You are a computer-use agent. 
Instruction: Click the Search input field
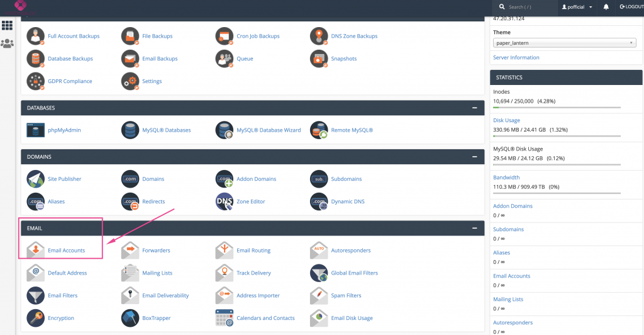click(x=530, y=7)
